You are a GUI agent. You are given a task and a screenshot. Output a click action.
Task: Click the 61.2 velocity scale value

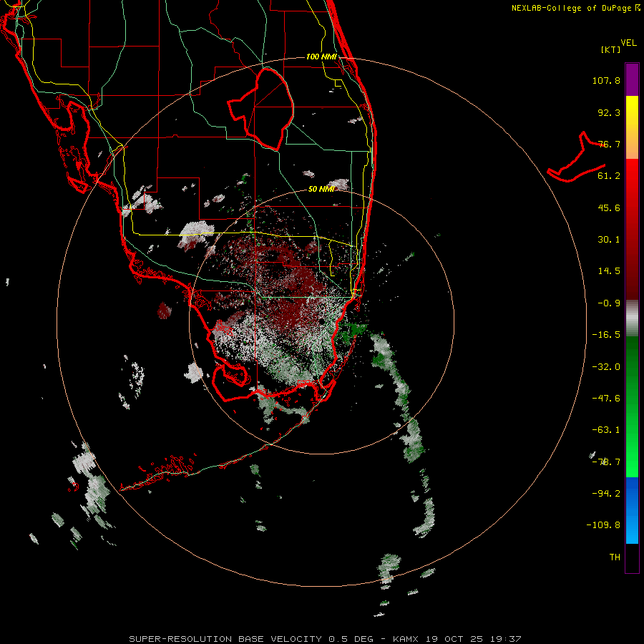pyautogui.click(x=609, y=176)
